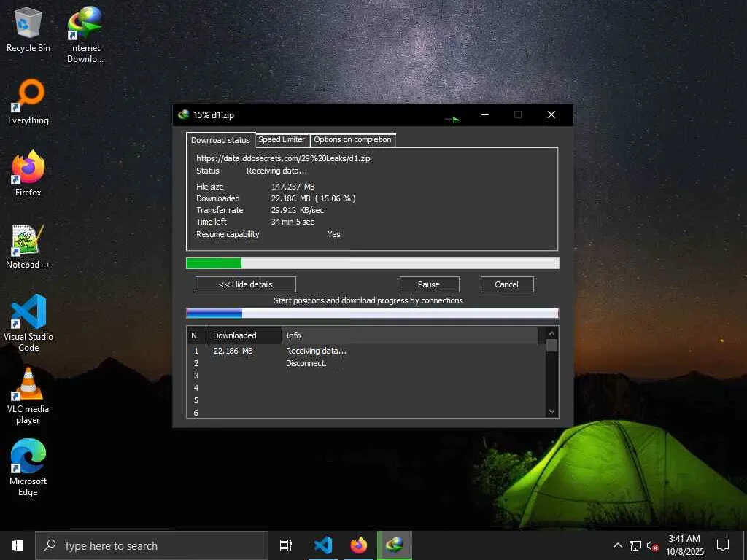Click the Firefox icon in the taskbar
The height and width of the screenshot is (560, 747).
(359, 545)
